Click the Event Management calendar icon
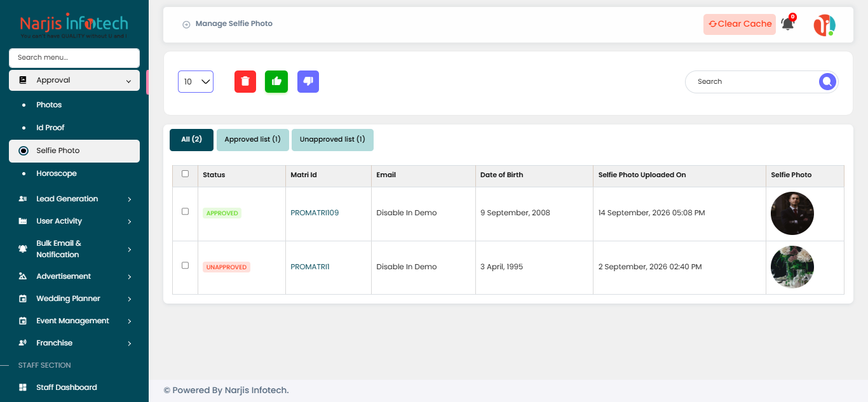868x402 pixels. click(23, 321)
